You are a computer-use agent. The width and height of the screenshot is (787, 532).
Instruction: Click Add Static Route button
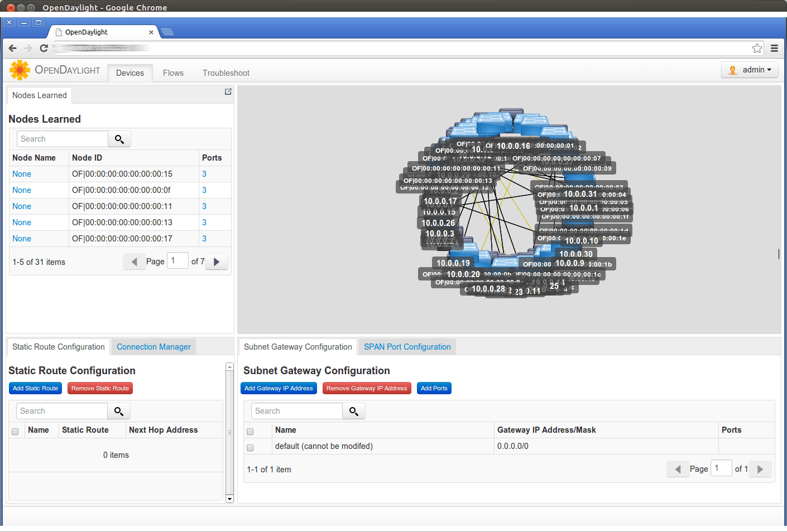(x=35, y=388)
